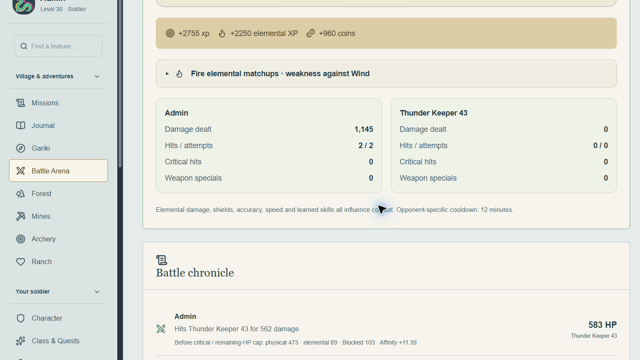This screenshot has width=640, height=360.
Task: Open the Missions scroll icon
Action: (x=20, y=103)
